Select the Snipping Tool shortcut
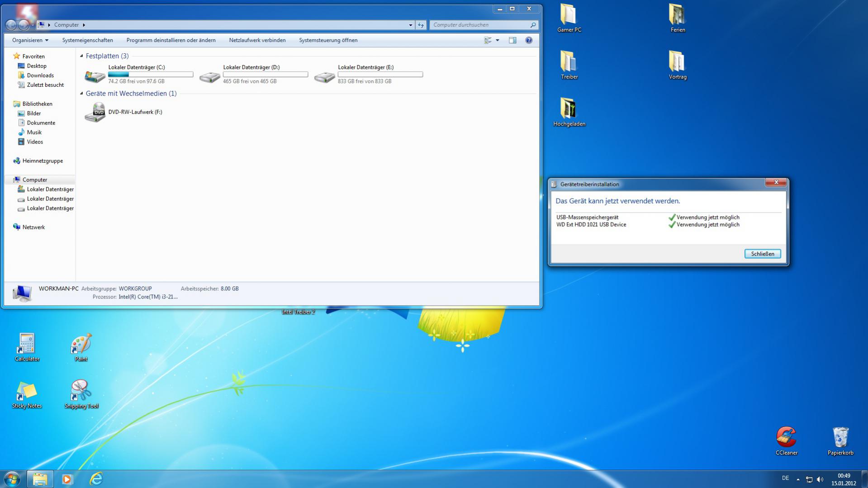 pyautogui.click(x=81, y=394)
